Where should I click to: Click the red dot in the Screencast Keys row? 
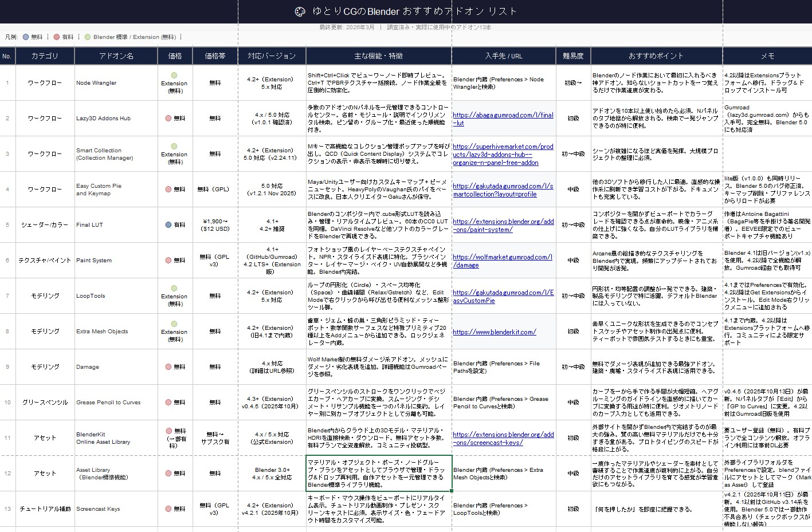click(168, 509)
